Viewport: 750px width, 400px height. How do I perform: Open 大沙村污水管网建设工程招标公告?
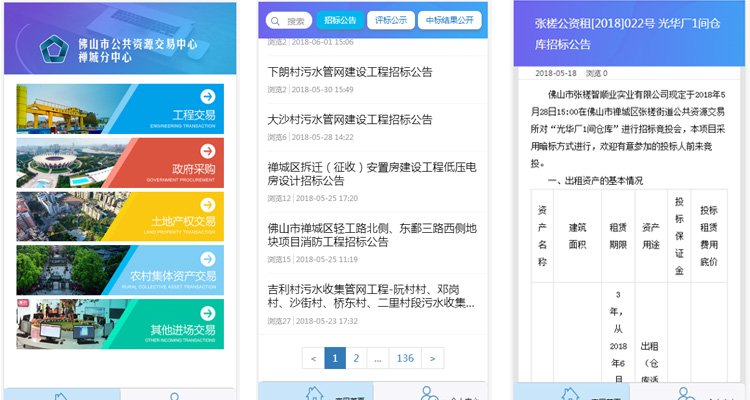(350, 120)
